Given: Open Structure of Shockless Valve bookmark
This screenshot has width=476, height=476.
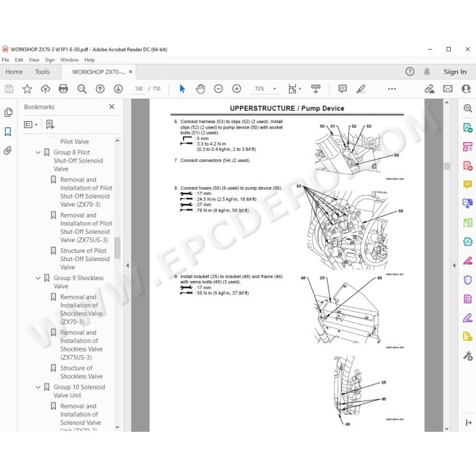Looking at the screenshot, I should click(82, 372).
